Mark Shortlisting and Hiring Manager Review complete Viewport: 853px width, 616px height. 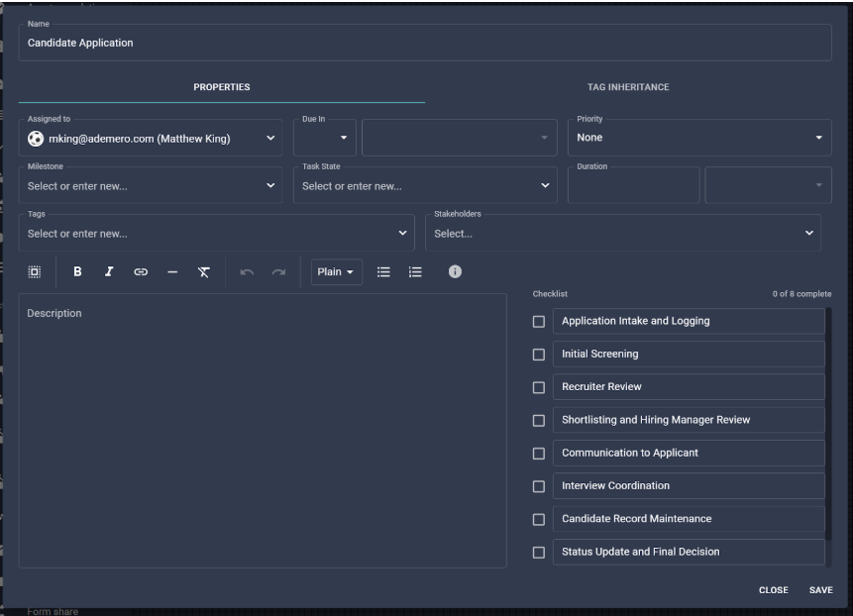click(539, 420)
